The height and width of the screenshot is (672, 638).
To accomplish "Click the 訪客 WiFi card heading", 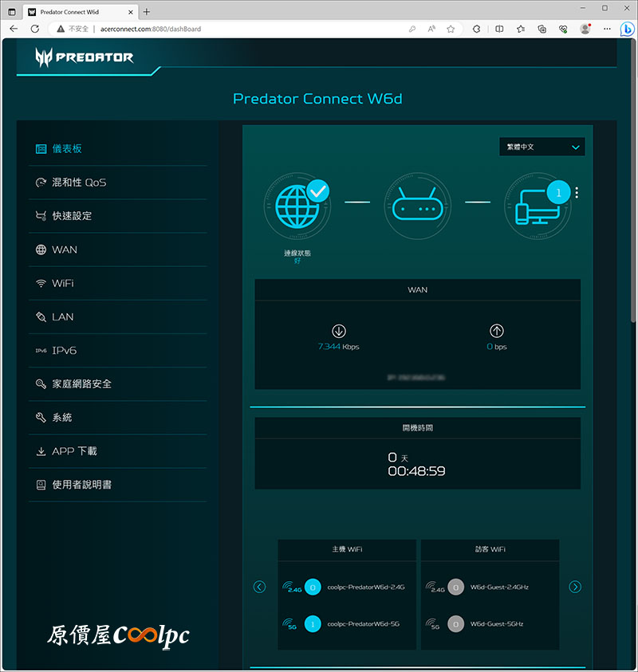I will point(490,549).
